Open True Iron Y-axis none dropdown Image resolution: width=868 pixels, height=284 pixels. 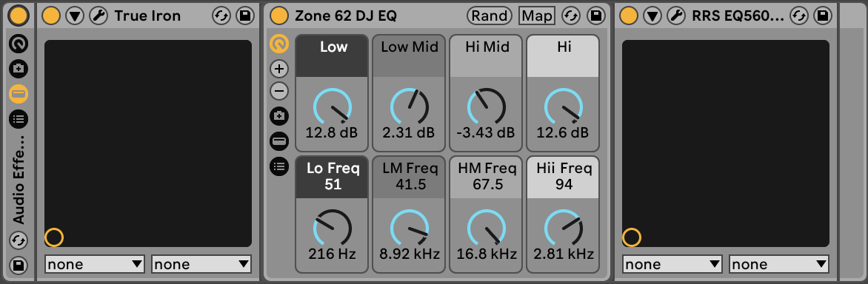pyautogui.click(x=201, y=264)
